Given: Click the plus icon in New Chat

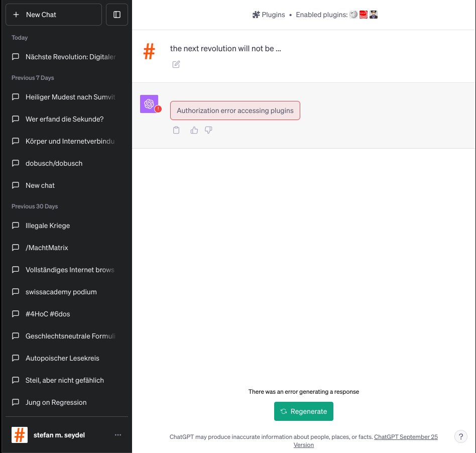Looking at the screenshot, I should (x=16, y=15).
